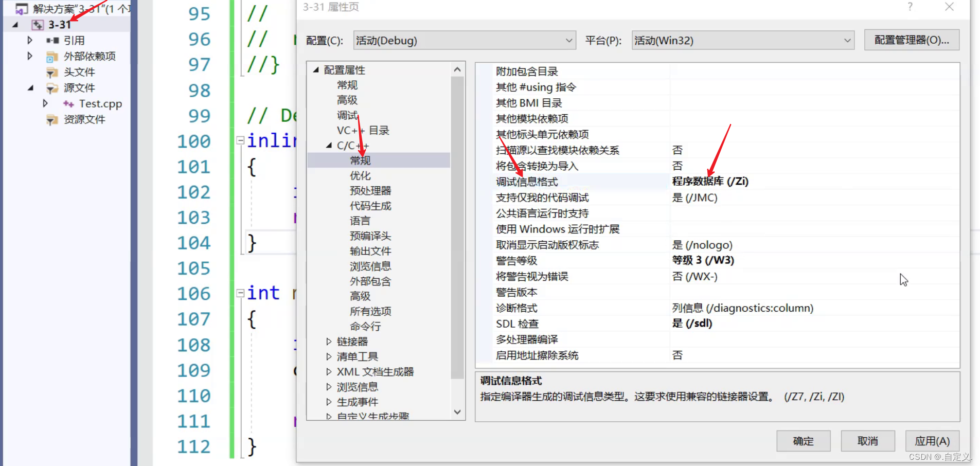Click the help question mark in dialog title

[910, 7]
